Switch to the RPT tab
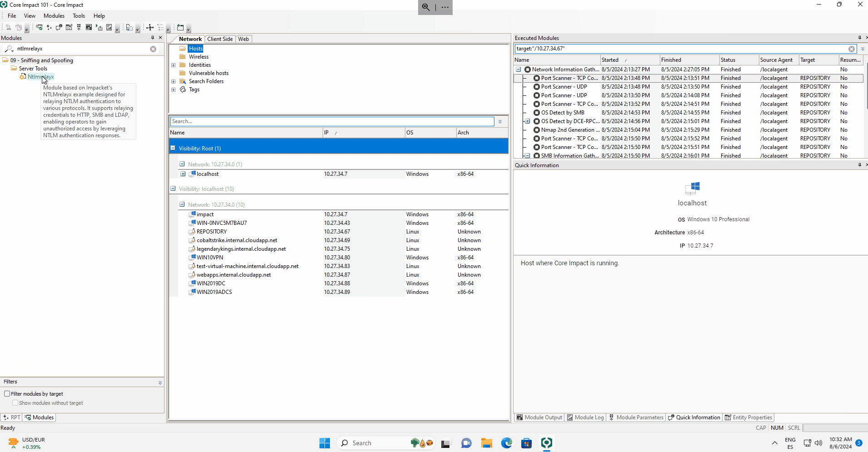Screen dimensions: 868x452 coord(12,417)
